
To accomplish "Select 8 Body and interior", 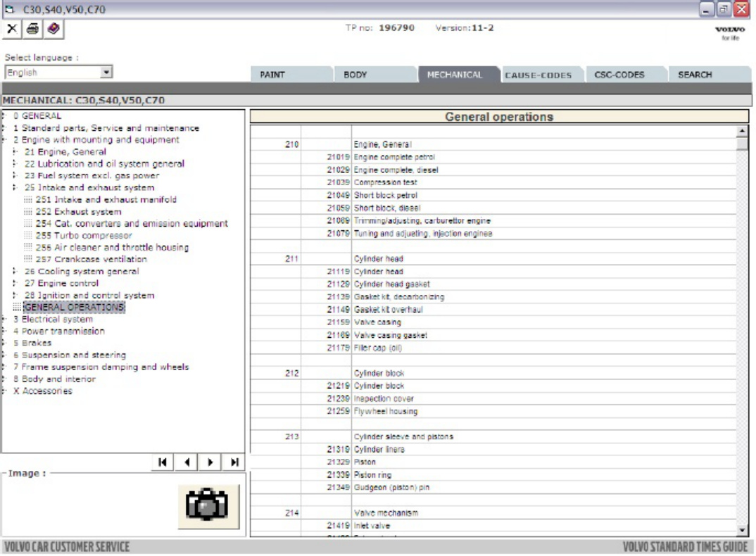I will point(54,379).
